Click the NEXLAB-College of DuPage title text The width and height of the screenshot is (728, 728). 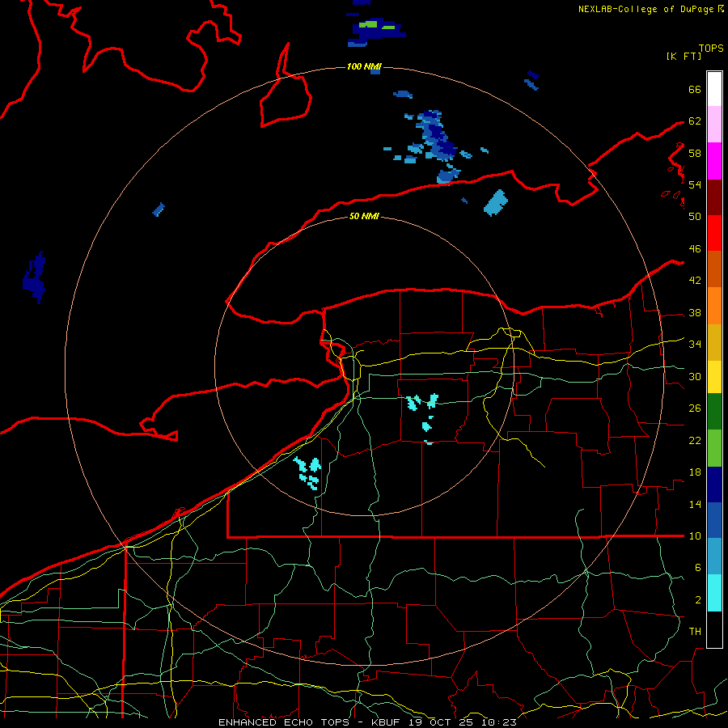pos(647,9)
